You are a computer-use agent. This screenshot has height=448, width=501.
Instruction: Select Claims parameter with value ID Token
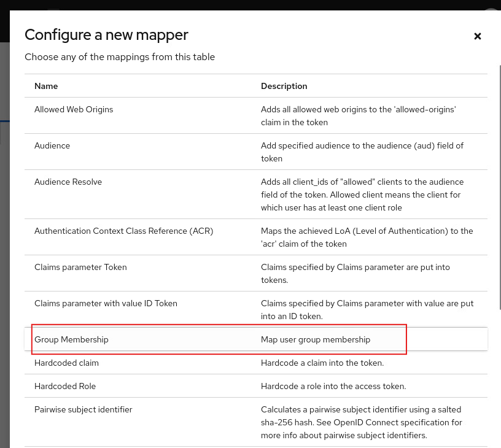click(256, 309)
